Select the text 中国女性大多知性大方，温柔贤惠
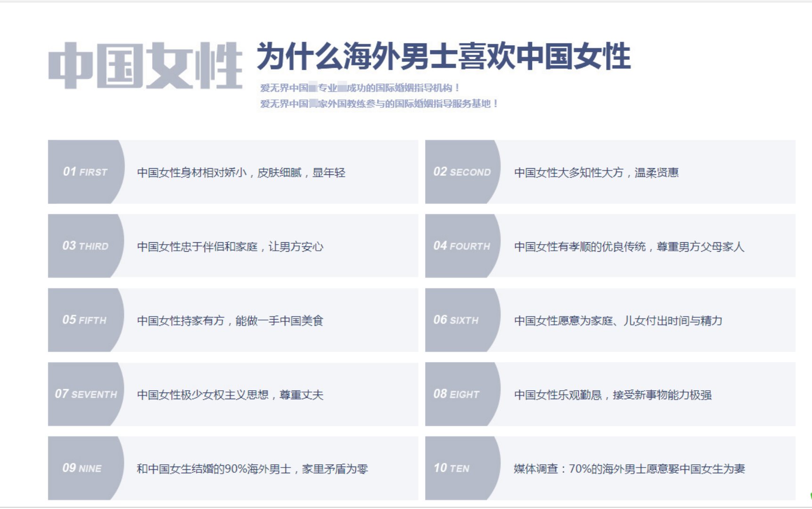 (596, 172)
